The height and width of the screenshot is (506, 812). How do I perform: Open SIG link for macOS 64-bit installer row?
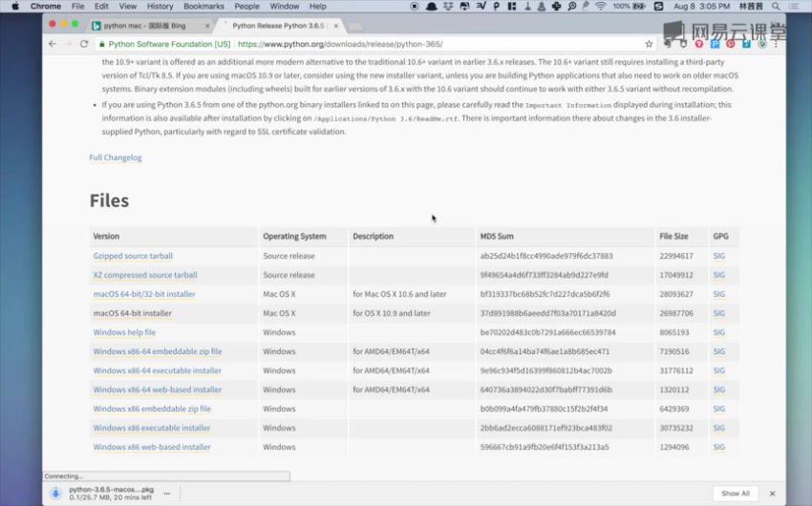pyautogui.click(x=718, y=313)
